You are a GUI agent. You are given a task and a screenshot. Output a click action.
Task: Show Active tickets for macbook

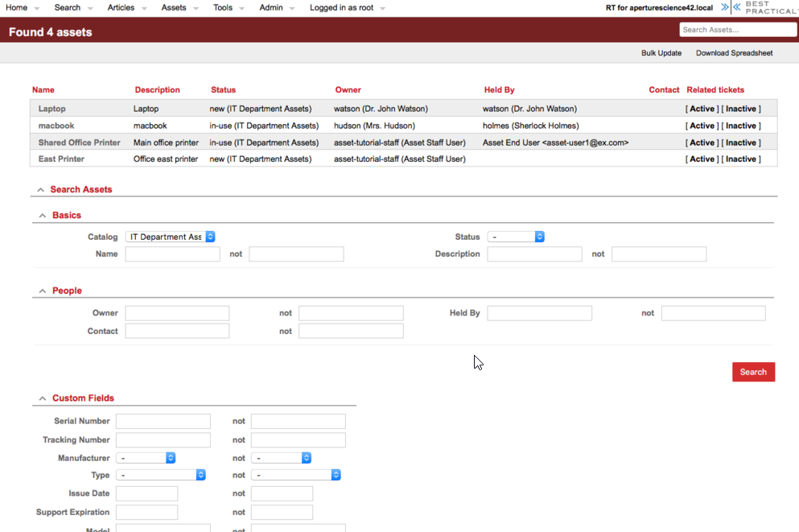coord(702,126)
